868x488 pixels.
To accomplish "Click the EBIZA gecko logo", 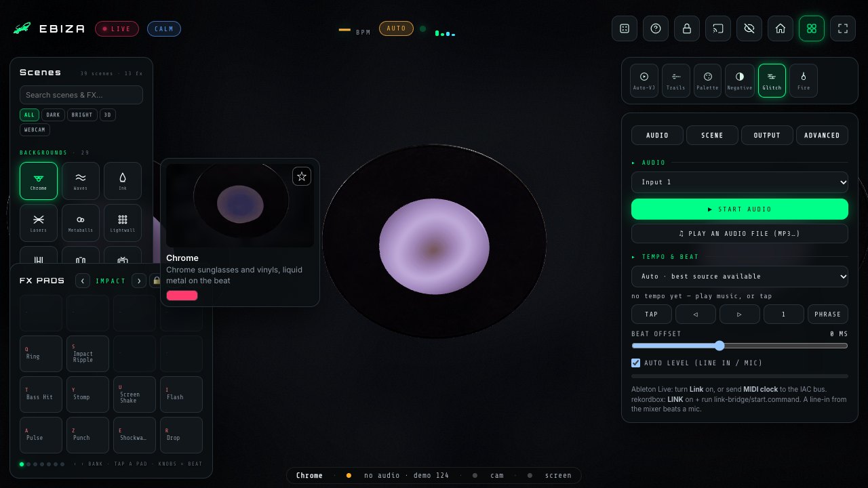I will coord(22,28).
